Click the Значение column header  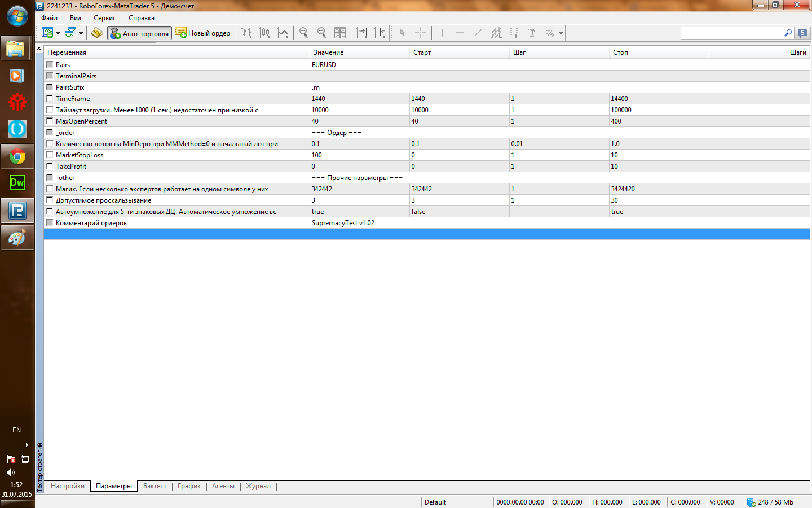(x=360, y=52)
